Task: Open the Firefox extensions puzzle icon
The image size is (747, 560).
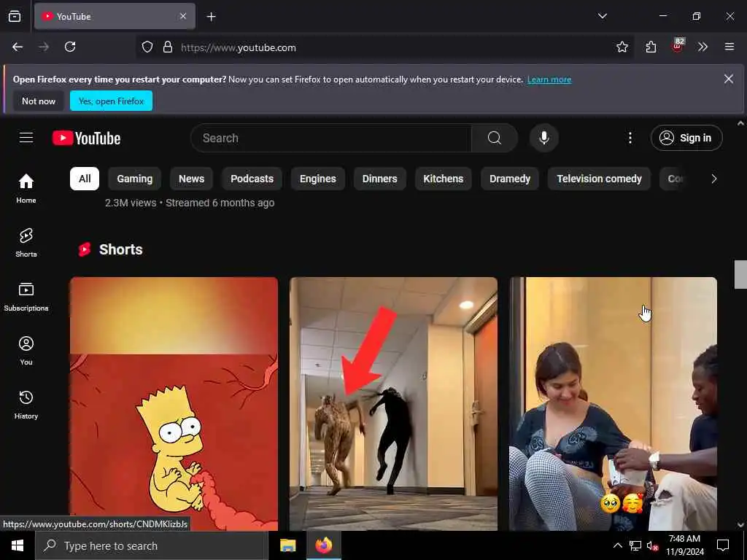Action: pos(651,47)
